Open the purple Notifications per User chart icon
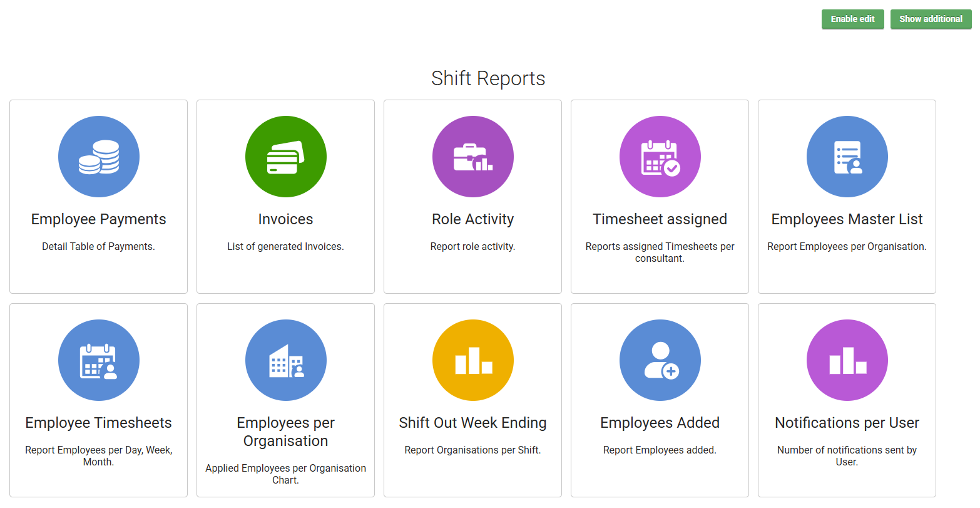This screenshot has width=980, height=508. (x=847, y=360)
